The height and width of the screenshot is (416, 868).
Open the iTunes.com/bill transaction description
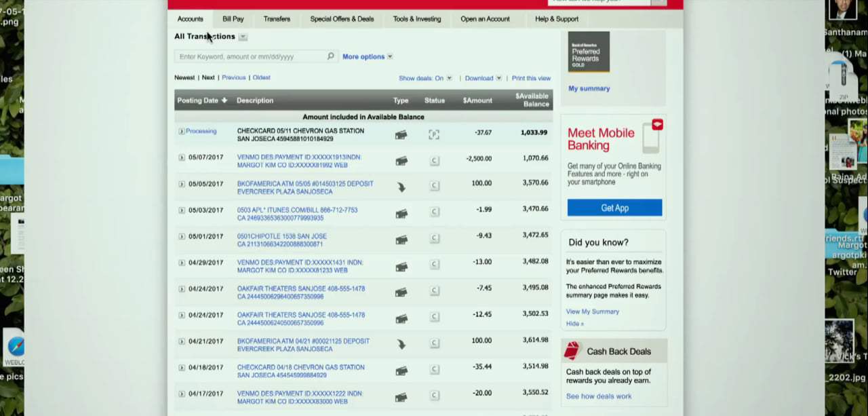(x=297, y=214)
